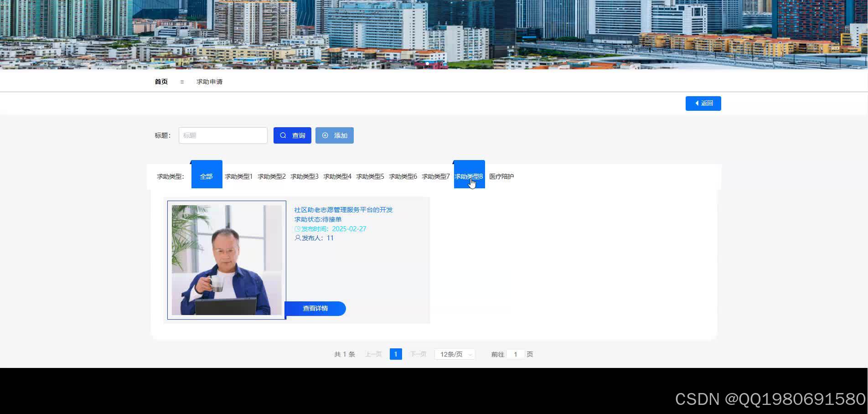Viewport: 868px width, 414px height.
Task: Click the plus-circle icon on 添加 button
Action: point(325,135)
